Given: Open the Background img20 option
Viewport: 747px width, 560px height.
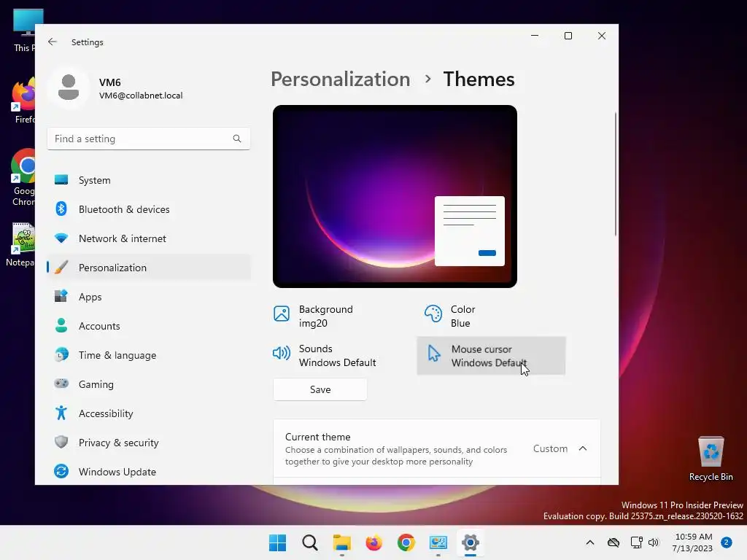Looking at the screenshot, I should pyautogui.click(x=314, y=316).
